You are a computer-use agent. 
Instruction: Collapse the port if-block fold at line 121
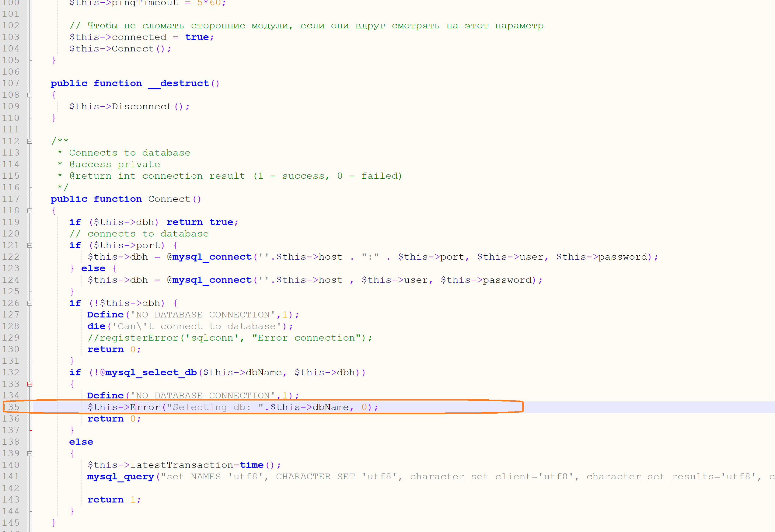point(30,246)
